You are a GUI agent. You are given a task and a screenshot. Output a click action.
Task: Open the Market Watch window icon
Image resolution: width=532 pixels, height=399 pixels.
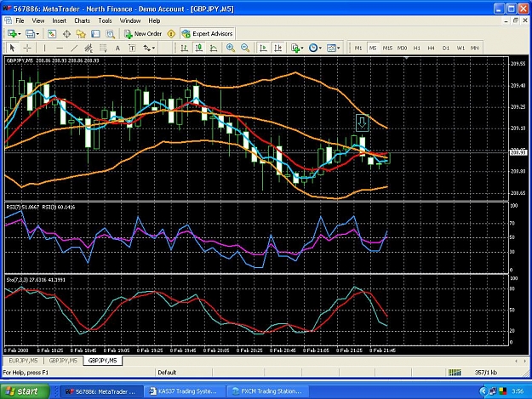pos(52,33)
